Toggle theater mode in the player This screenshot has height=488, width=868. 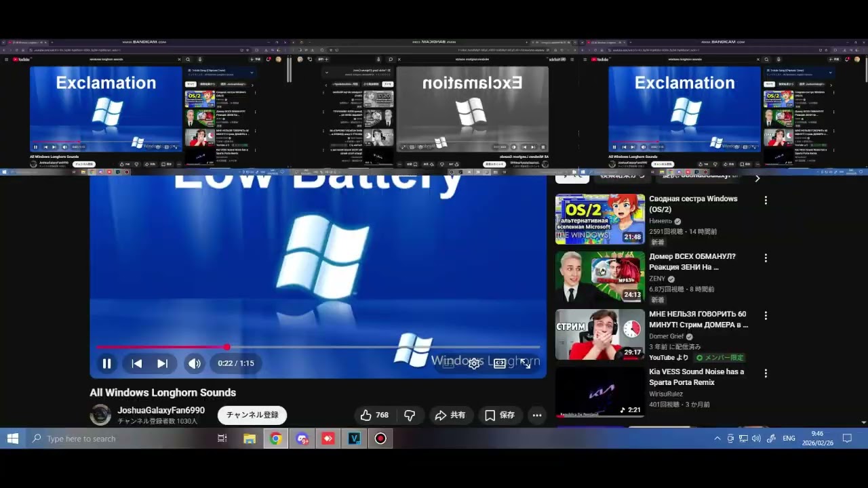click(x=500, y=363)
